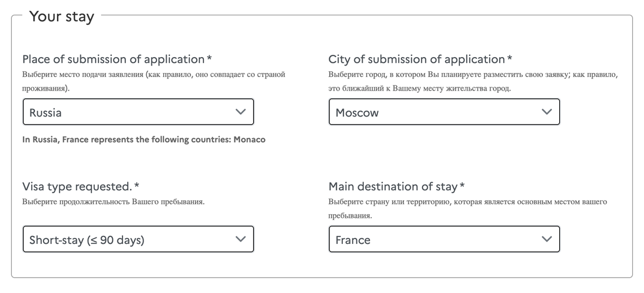Viewport: 644px width, 293px height.
Task: Expand the Visa type requested combo box
Action: point(138,239)
